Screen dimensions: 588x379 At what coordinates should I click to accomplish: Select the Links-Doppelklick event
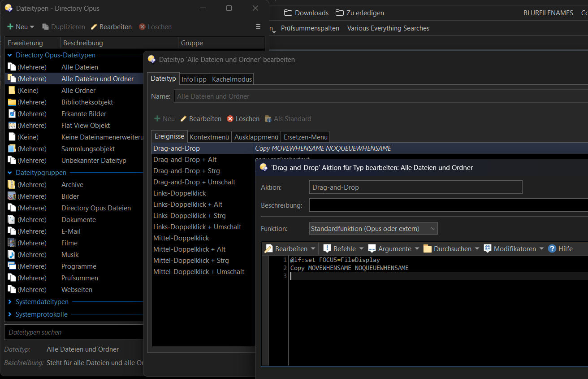(203, 193)
